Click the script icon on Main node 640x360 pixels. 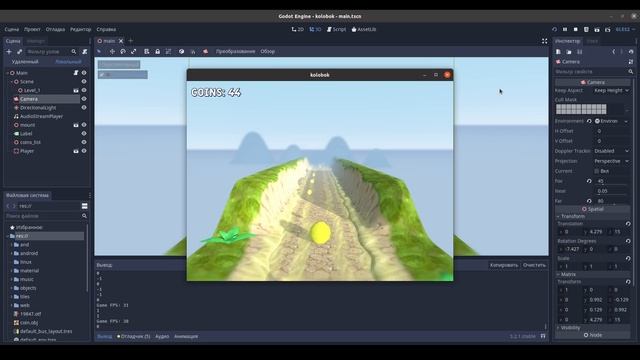coord(76,73)
